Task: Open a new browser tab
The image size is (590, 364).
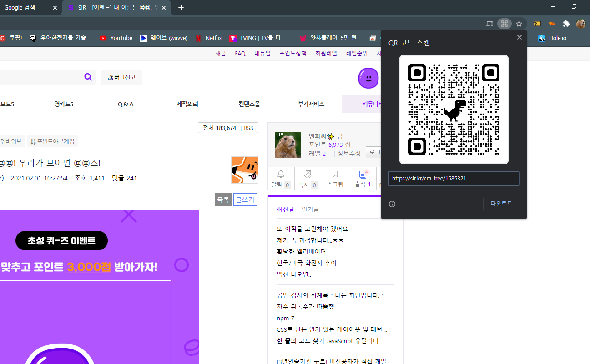Action: tap(181, 8)
